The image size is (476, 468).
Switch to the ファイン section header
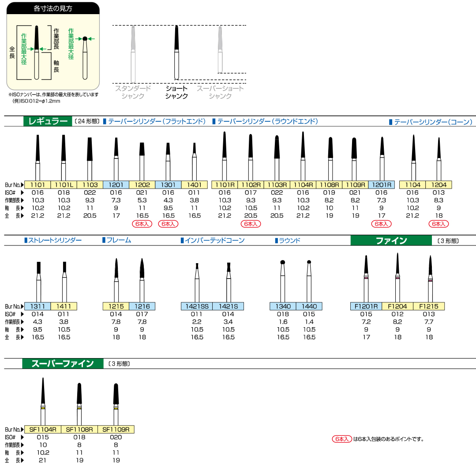(x=391, y=241)
